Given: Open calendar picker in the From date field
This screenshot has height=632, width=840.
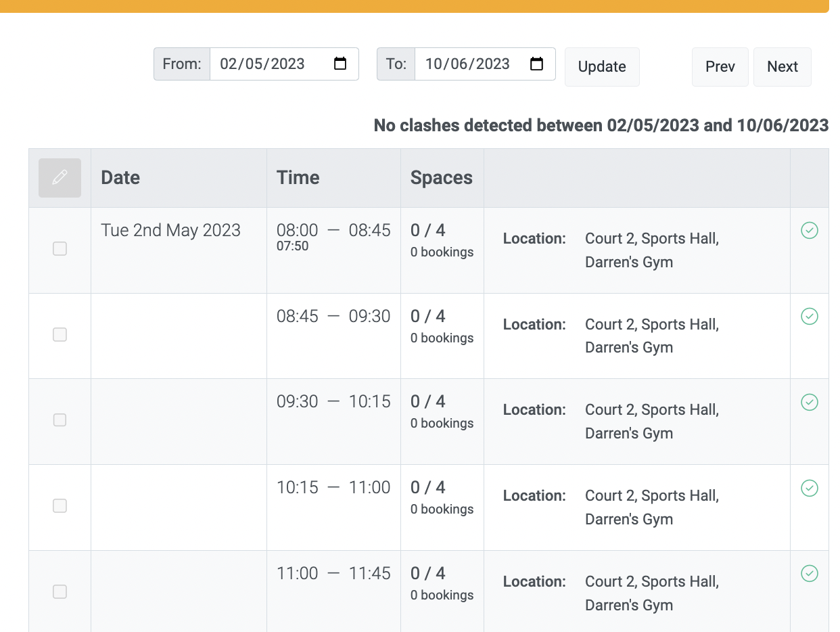Looking at the screenshot, I should [340, 64].
